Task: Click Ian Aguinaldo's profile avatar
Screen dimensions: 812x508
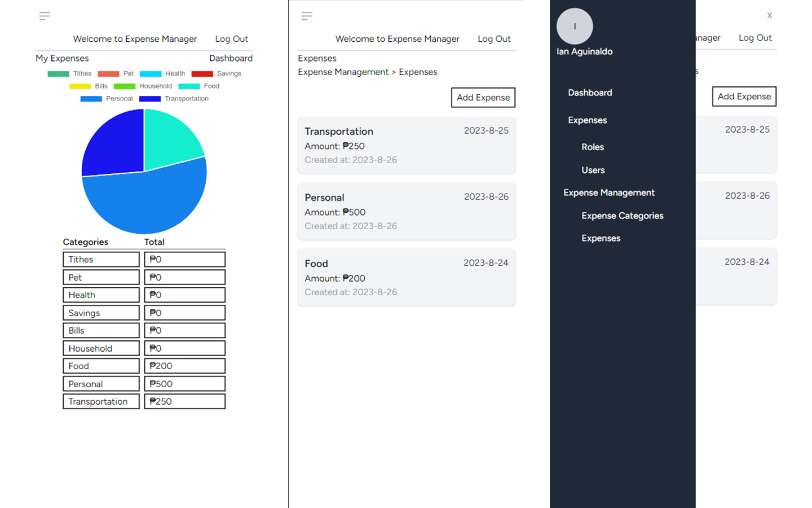Action: click(575, 26)
